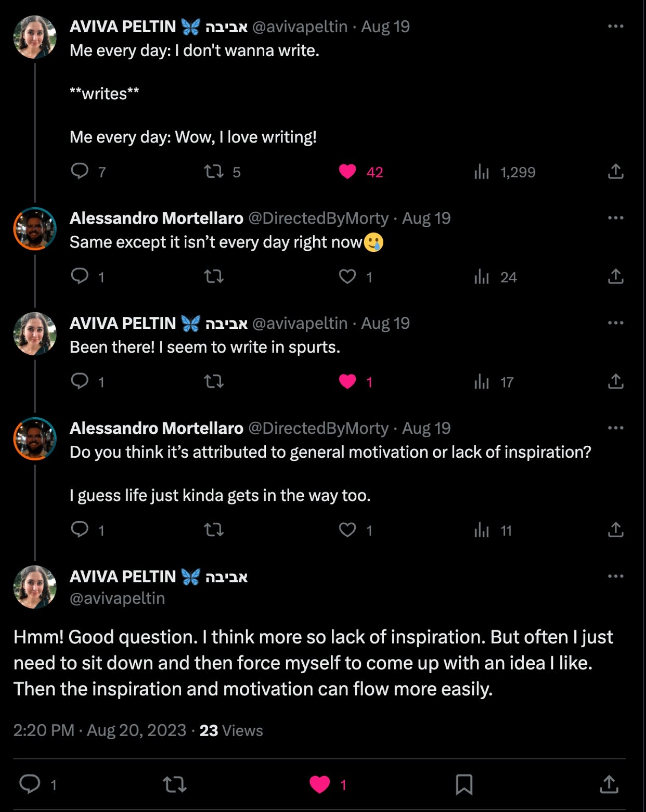Like the 'Same except it isn't every day' reply
This screenshot has height=812, width=646.
[347, 276]
